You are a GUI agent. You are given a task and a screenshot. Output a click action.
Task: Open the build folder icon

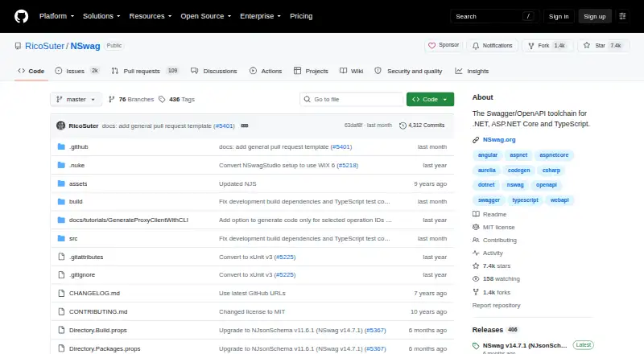[x=61, y=202]
